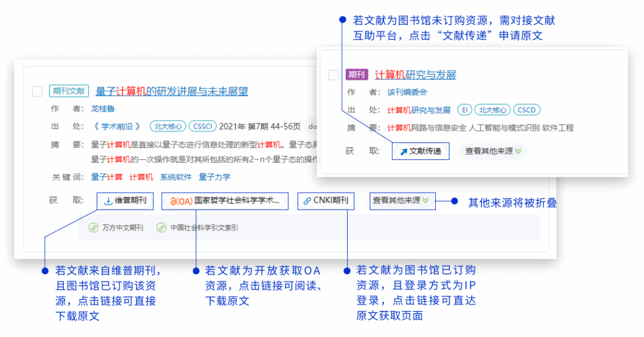644x337 pixels.
Task: Click the download icon on 维普期刊
Action: 108,201
